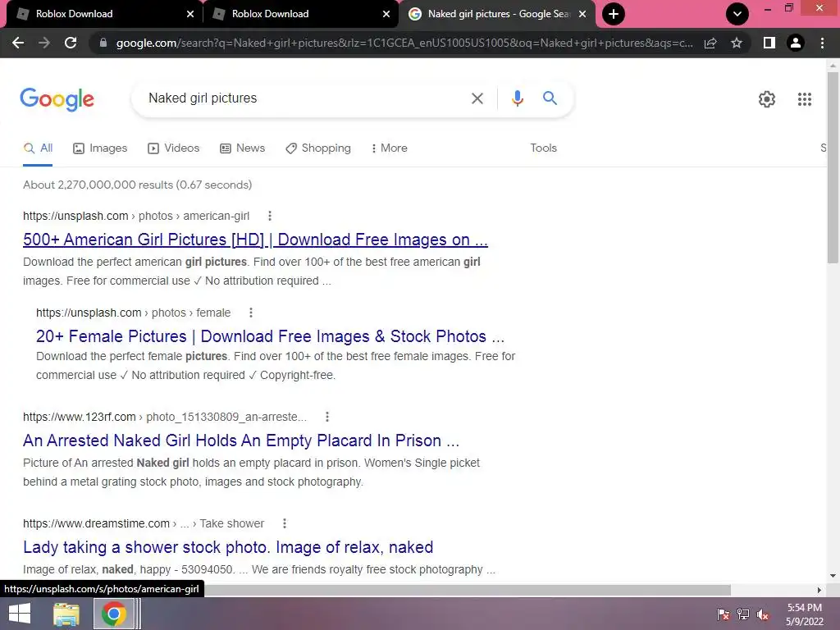Open File Explorer from the taskbar
840x630 pixels.
66,614
